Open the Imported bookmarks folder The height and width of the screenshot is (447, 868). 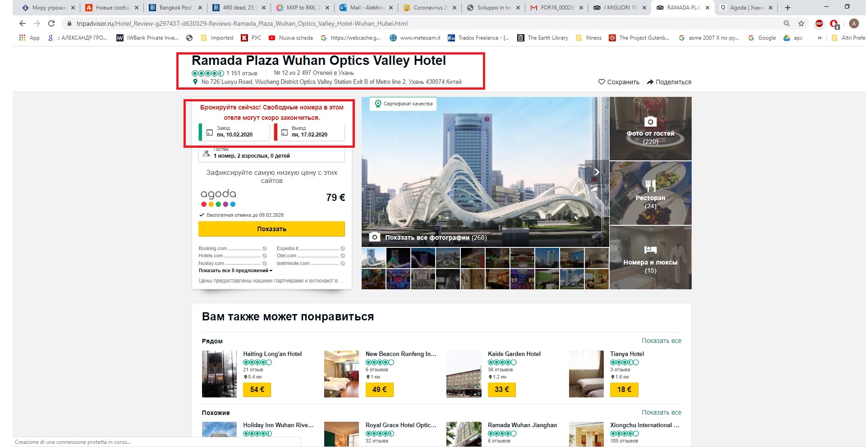click(x=216, y=38)
